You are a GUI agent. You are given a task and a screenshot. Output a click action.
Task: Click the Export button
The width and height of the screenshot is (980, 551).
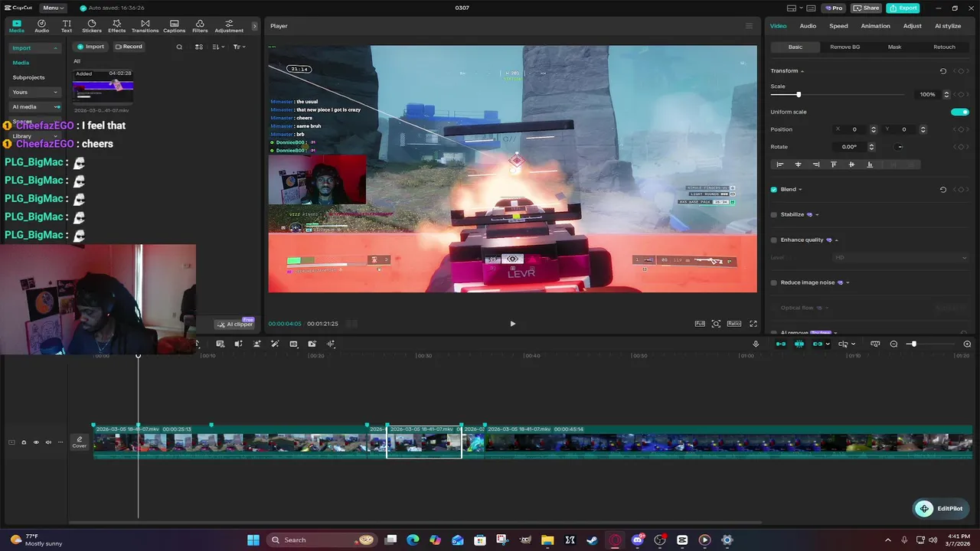903,8
